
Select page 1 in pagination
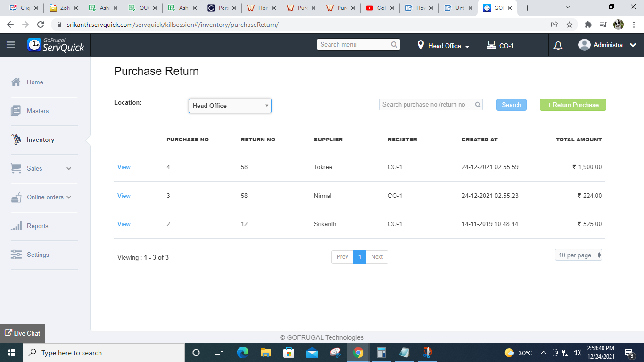coord(360,257)
